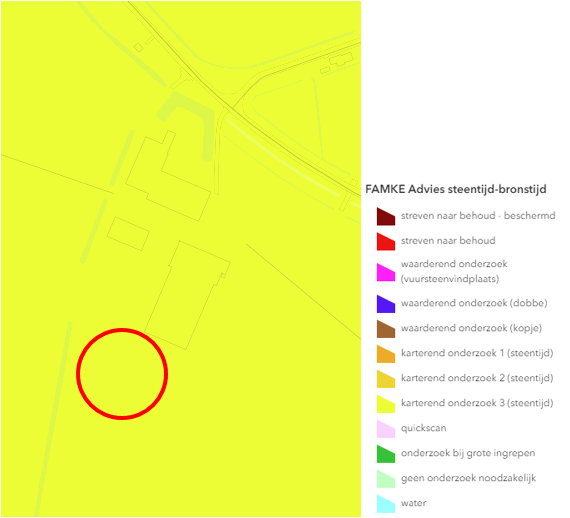The height and width of the screenshot is (518, 570).
Task: Click the label 'karterend onderzoek 2 (steentijd)'
Action: coord(477,378)
